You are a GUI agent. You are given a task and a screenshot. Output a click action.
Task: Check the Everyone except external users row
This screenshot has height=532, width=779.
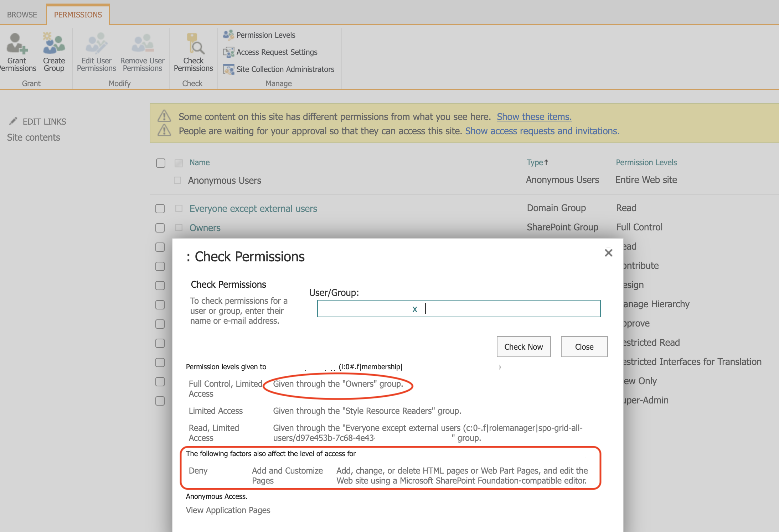pos(160,209)
